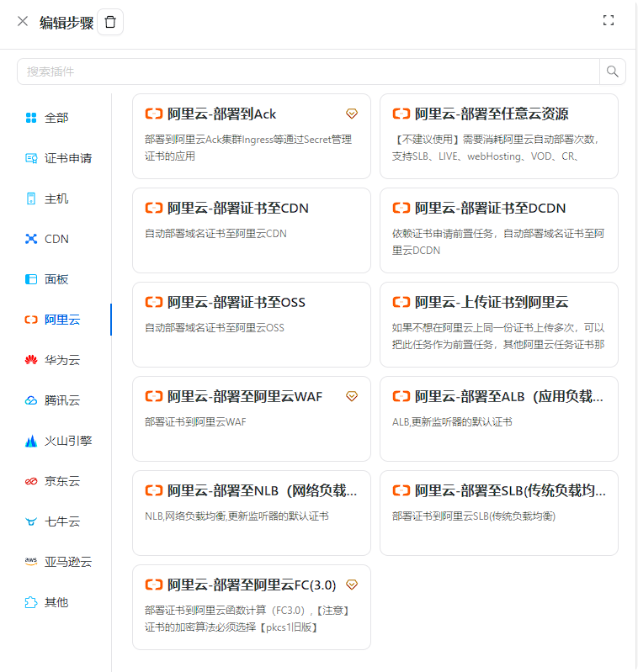
Task: Click the premium diamond badge on 部署到Ack card
Action: click(x=352, y=114)
